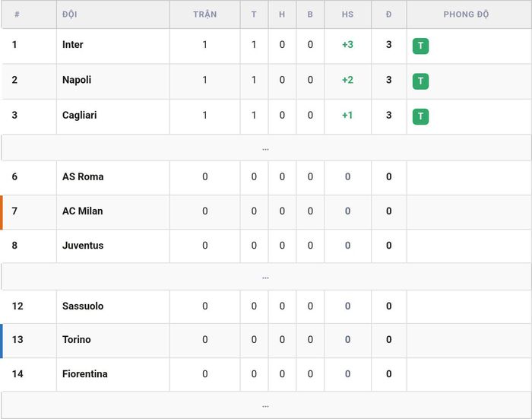Click Napoli's green T form badge
Image resolution: width=532 pixels, height=419 pixels.
point(420,81)
